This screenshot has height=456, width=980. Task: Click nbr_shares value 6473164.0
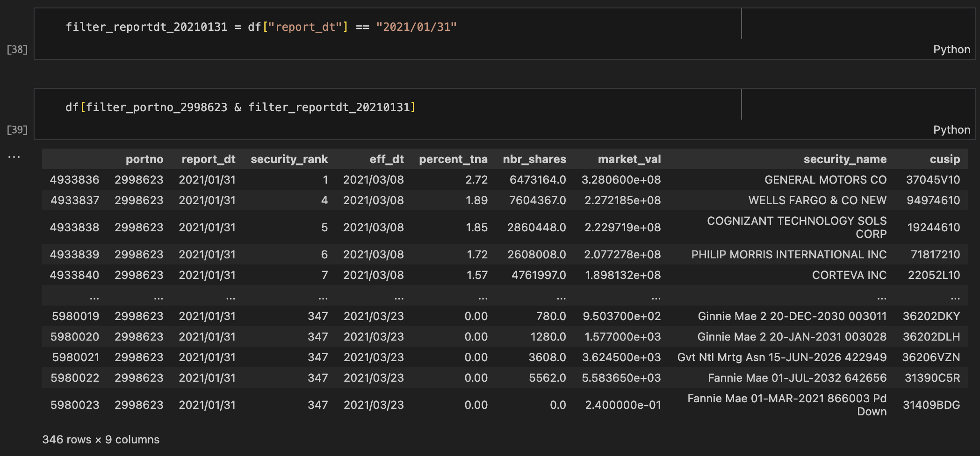coord(538,180)
